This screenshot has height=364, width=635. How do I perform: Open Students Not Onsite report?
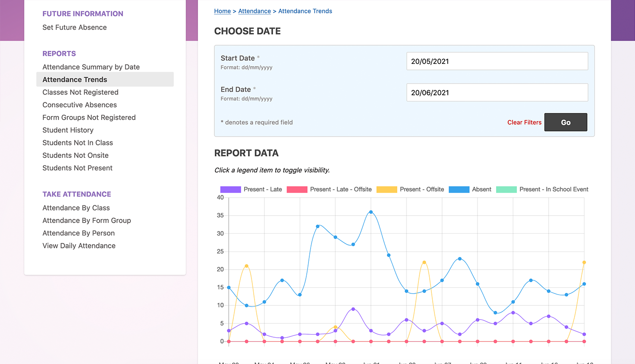point(75,155)
